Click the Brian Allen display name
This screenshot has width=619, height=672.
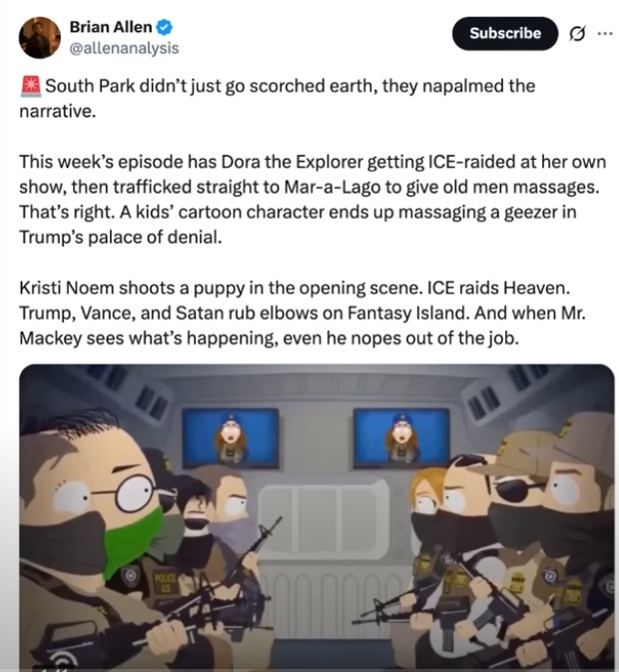click(111, 27)
